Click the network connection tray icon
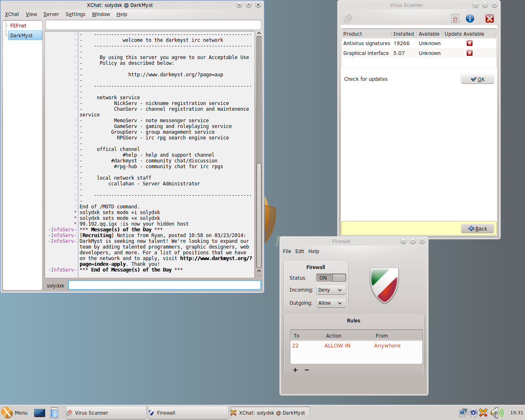The width and height of the screenshot is (525, 420). point(463,413)
